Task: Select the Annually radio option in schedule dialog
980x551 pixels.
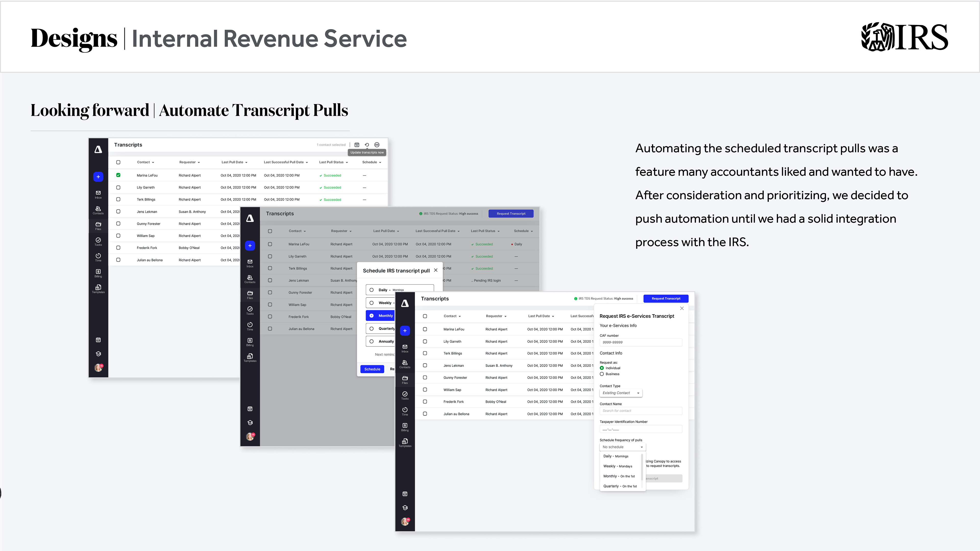Action: coord(372,342)
